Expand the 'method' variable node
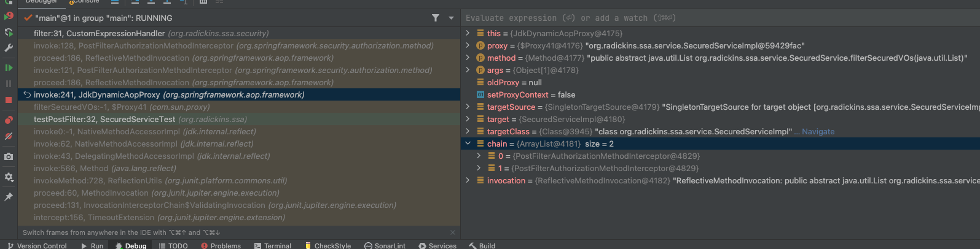 click(468, 58)
